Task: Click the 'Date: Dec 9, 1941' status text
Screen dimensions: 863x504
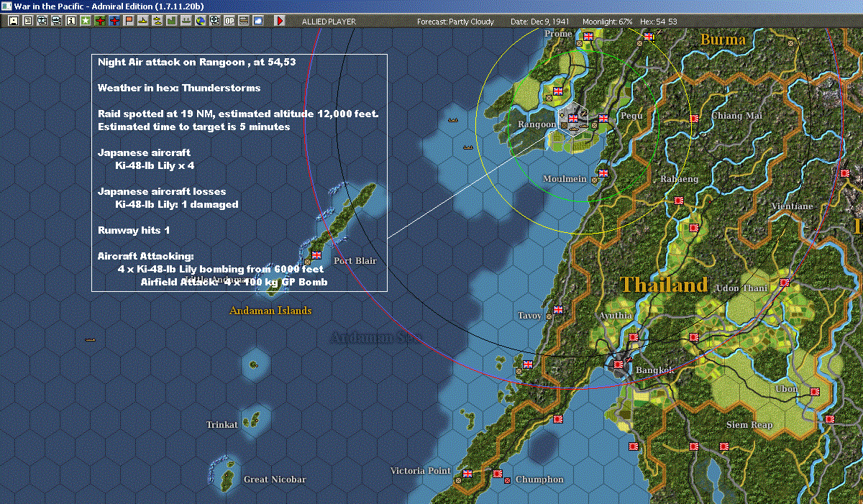Action: 540,22
